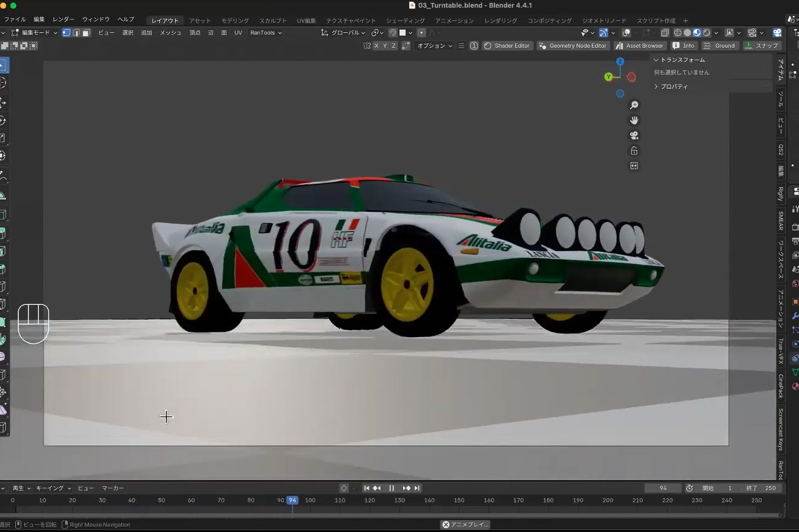Image resolution: width=799 pixels, height=532 pixels.
Task: Jump to the timeline end frame
Action: (x=417, y=488)
